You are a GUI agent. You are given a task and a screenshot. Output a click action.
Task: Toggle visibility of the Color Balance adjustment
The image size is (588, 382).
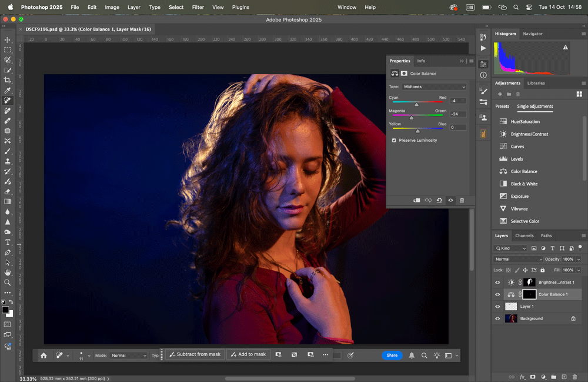click(x=497, y=294)
